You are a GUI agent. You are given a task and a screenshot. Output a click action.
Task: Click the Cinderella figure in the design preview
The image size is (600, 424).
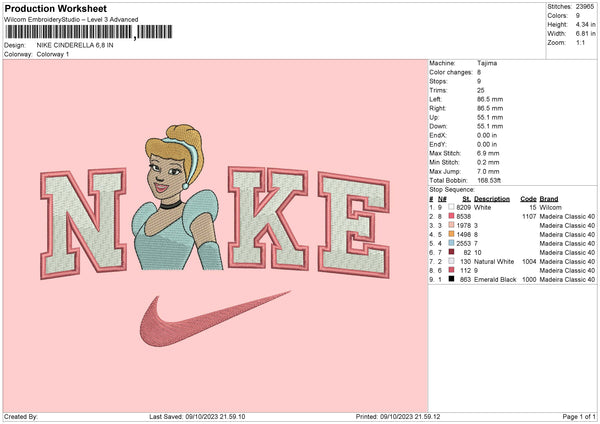tap(177, 197)
